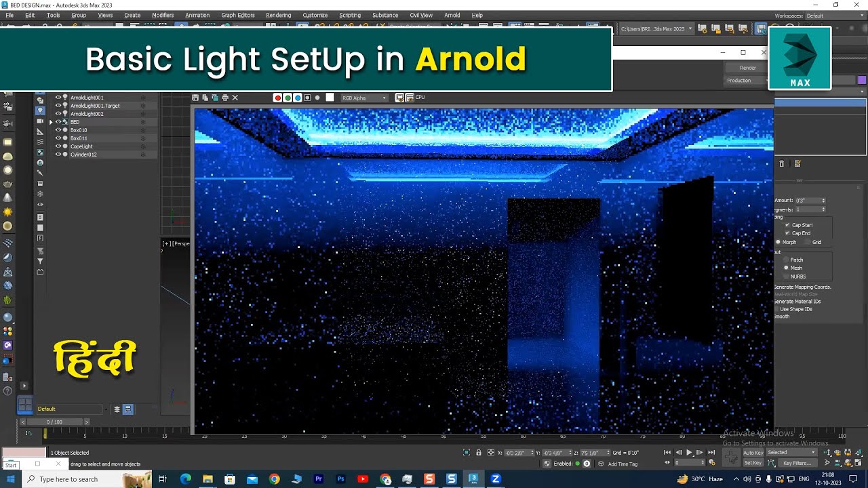The width and height of the screenshot is (868, 488).
Task: Click the Render button
Action: [x=747, y=68]
